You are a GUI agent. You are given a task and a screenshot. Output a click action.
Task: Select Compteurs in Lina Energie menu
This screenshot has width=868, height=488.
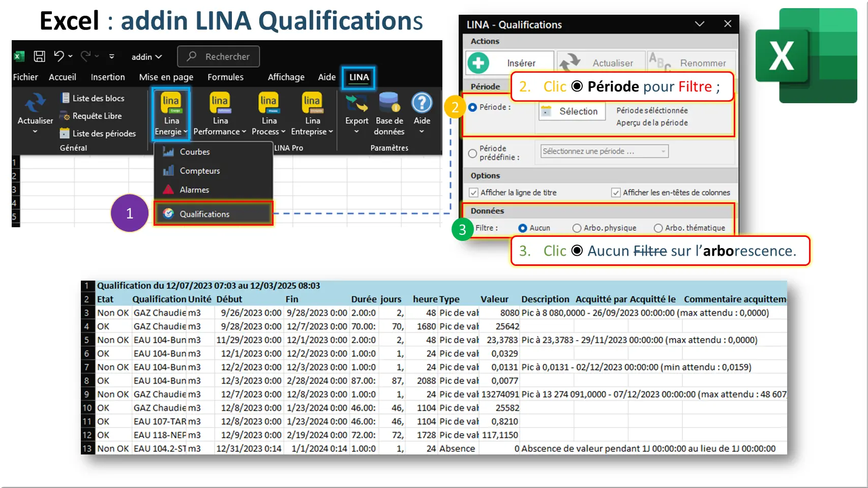213,171
